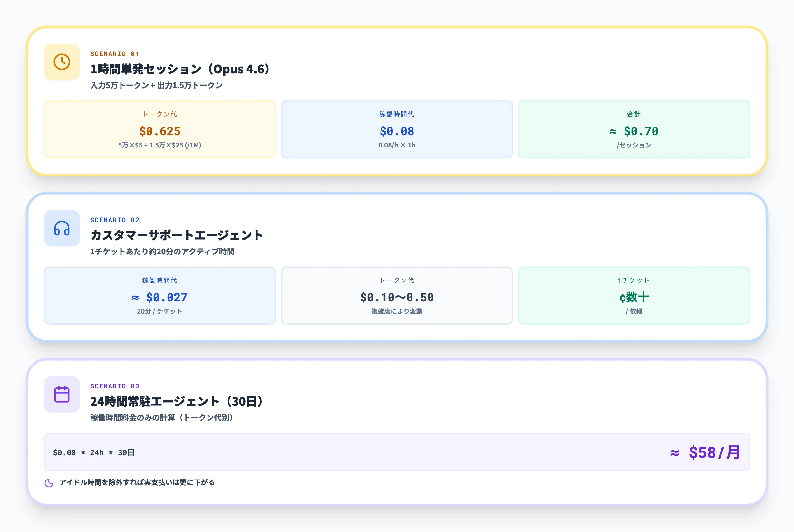Click the アイドル時間を除外すれば実支払いは更に下がる note
Image resolution: width=794 pixels, height=532 pixels.
click(137, 482)
